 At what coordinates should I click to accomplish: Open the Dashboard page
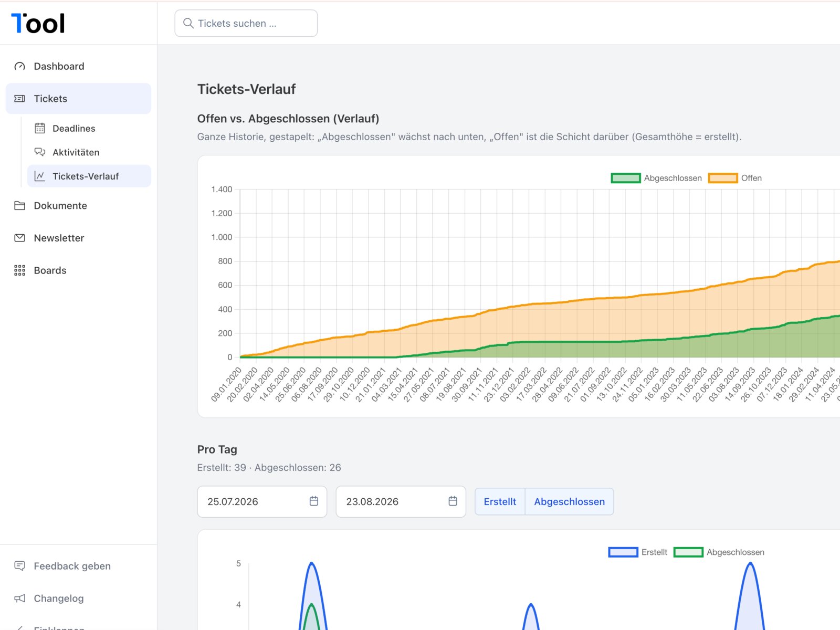pos(78,66)
